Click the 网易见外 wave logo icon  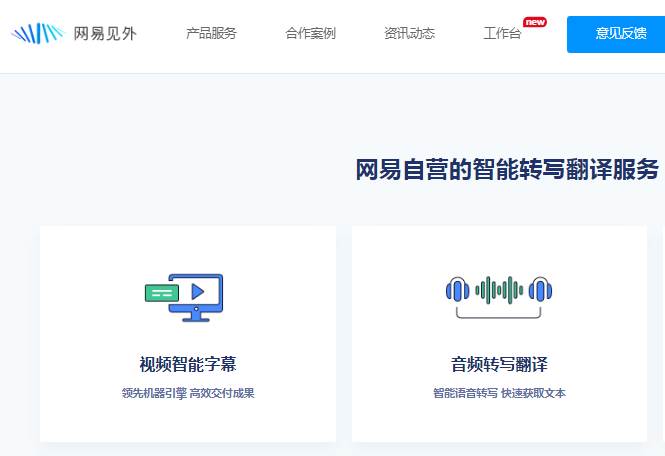[x=38, y=34]
